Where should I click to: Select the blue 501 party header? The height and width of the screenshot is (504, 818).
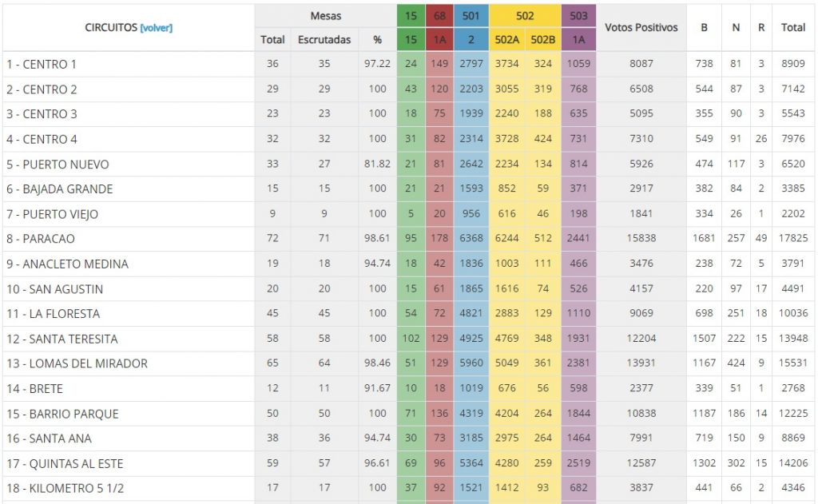471,15
